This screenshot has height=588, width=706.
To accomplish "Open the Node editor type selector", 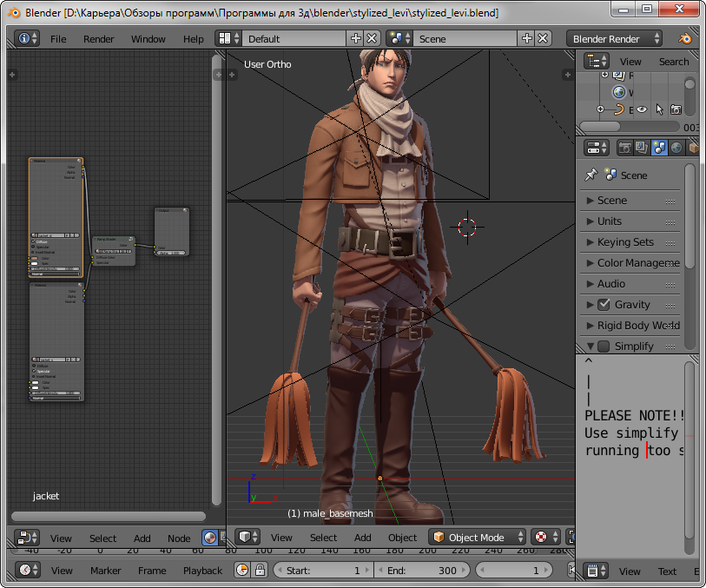I will (x=27, y=538).
